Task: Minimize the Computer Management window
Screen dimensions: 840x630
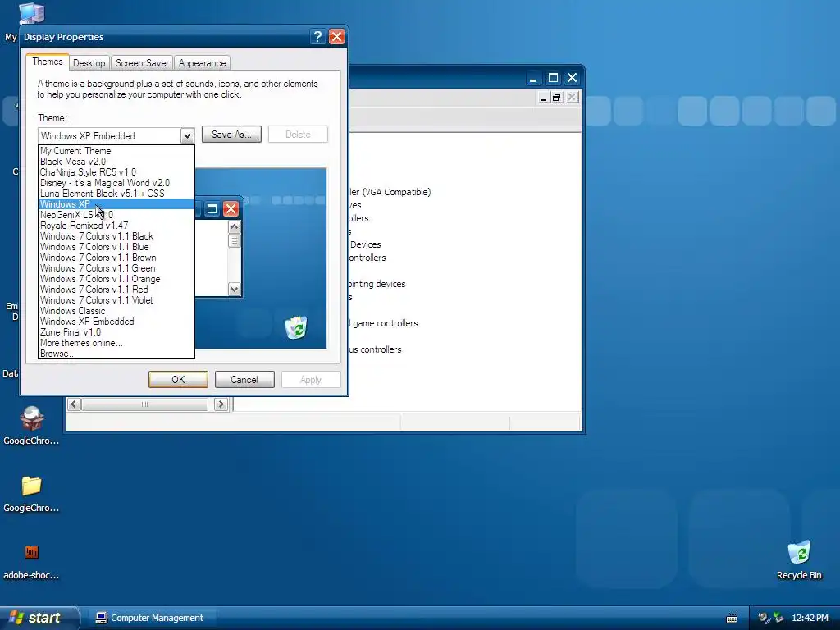Action: pos(532,78)
